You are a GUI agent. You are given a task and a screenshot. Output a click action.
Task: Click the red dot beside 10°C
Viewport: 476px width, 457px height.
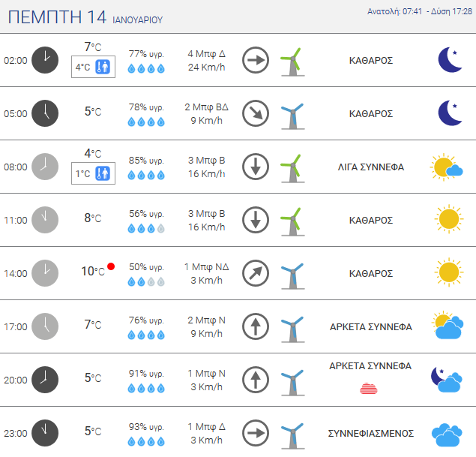coord(111,266)
